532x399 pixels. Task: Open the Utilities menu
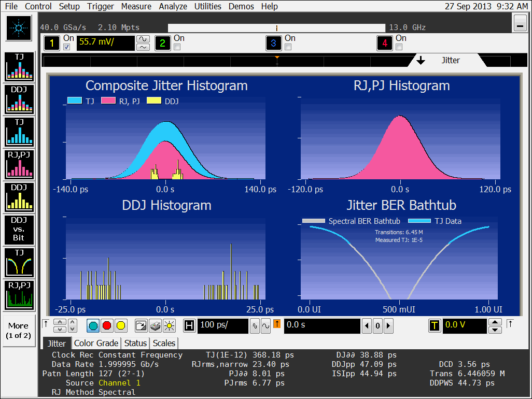[x=207, y=6]
